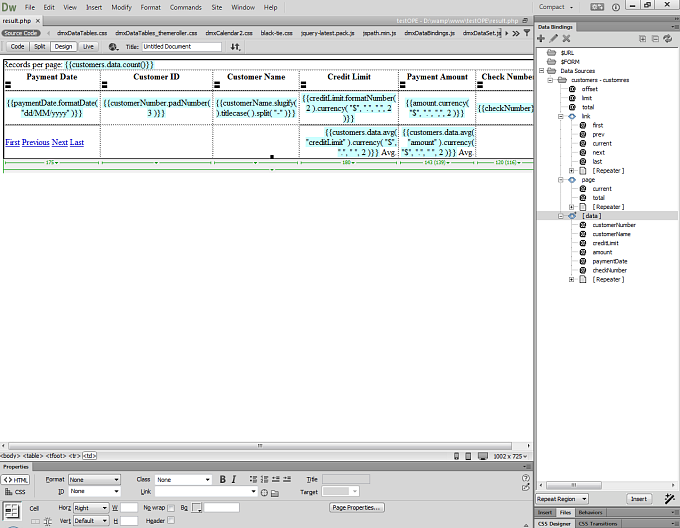Collapse the Data Sources tree node

click(x=541, y=71)
